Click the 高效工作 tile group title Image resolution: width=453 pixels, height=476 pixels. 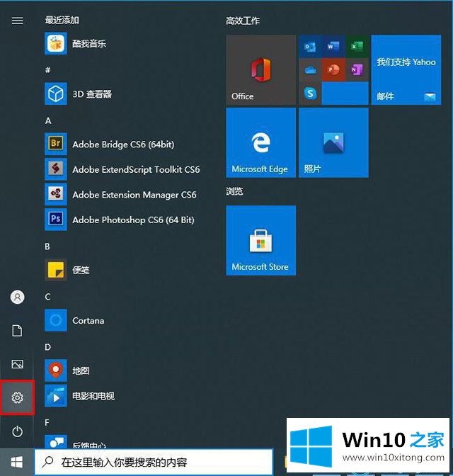(243, 21)
